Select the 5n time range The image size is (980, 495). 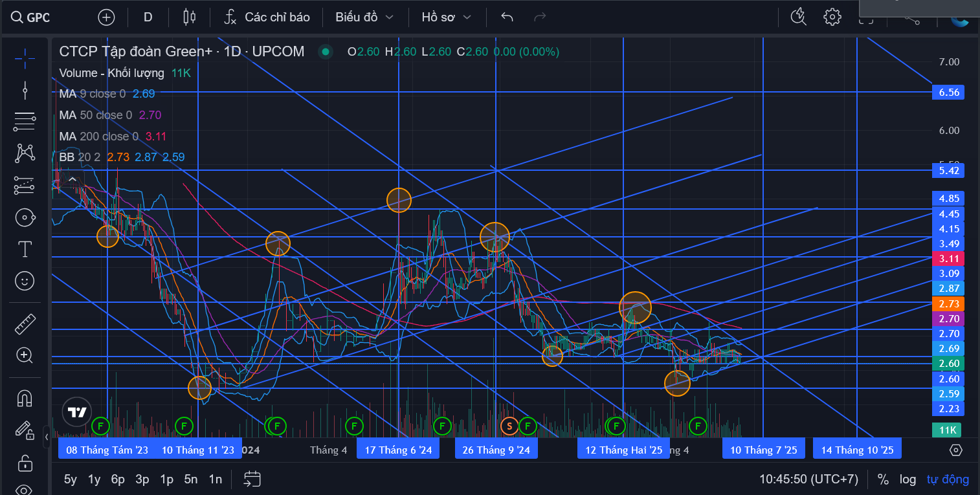click(x=190, y=479)
